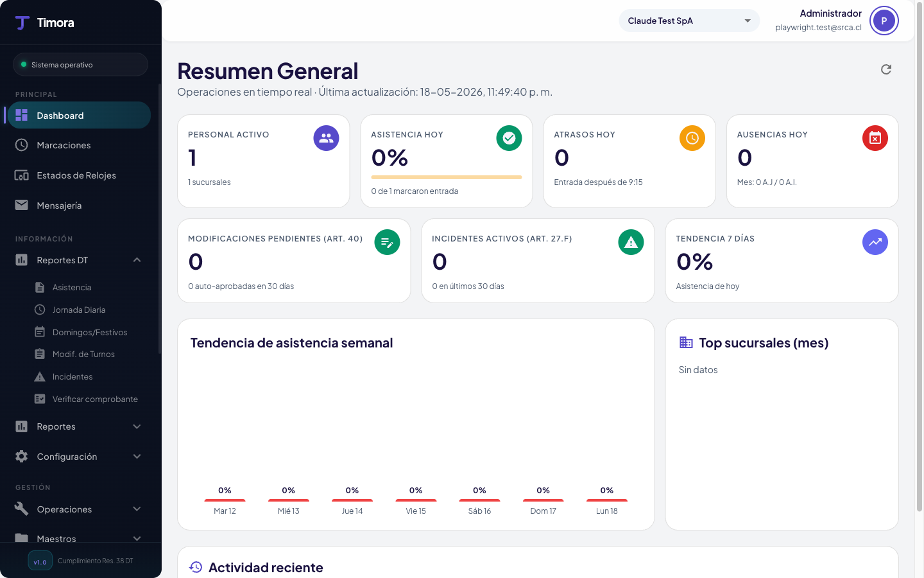Click the Reportes DT chart icon

22,259
